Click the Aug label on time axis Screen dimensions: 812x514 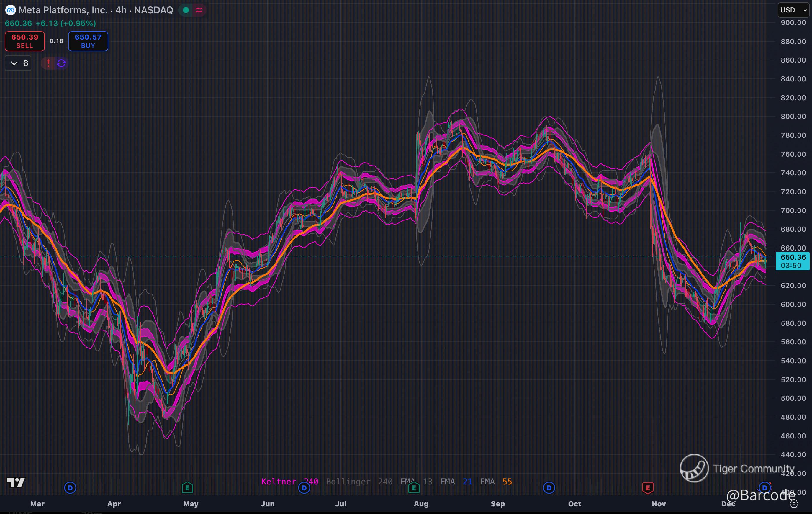[421, 504]
